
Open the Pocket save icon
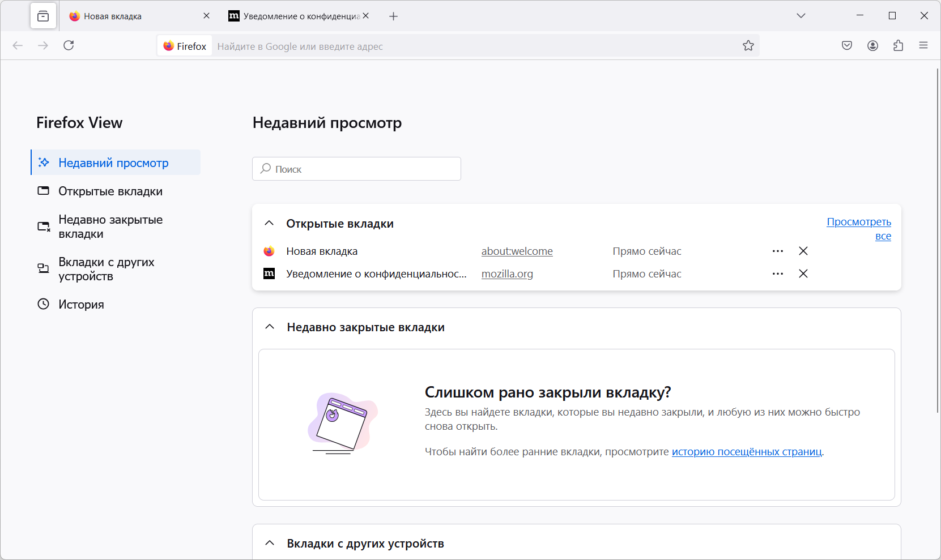[847, 45]
